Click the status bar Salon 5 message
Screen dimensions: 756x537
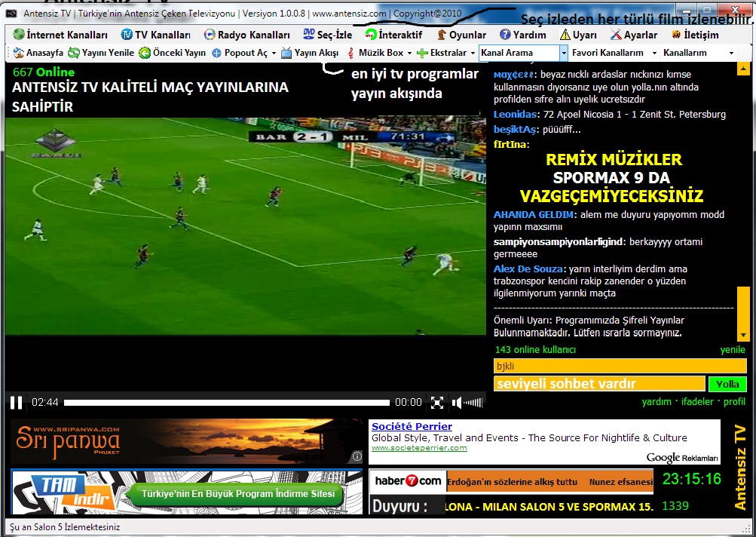(65, 527)
